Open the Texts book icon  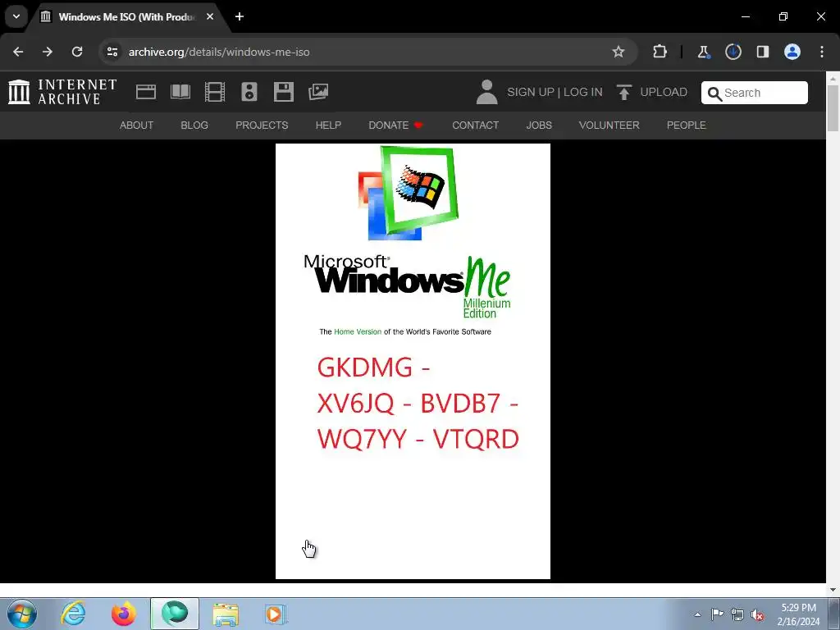[x=180, y=92]
